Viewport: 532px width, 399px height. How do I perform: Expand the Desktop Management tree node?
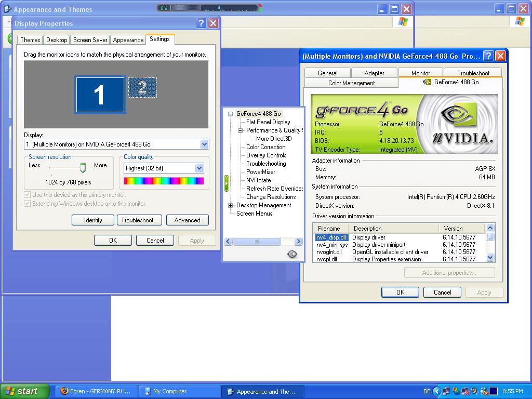click(x=230, y=205)
